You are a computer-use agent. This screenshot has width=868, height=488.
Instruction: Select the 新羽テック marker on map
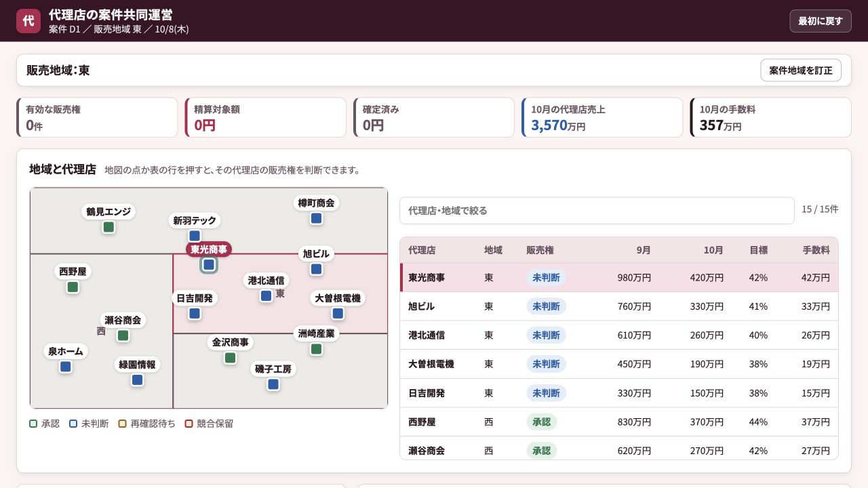(x=195, y=236)
